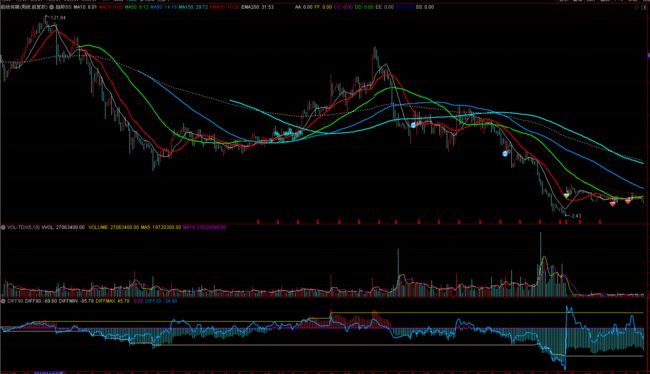Select the green MA50: 9.12 label
Screen dimensions: 650x374
pyautogui.click(x=137, y=7)
